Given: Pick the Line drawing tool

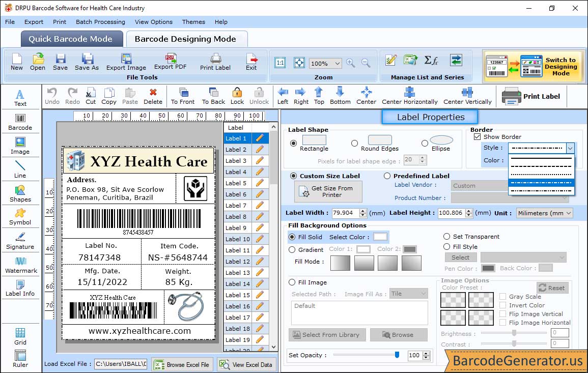Looking at the screenshot, I should pyautogui.click(x=20, y=169).
